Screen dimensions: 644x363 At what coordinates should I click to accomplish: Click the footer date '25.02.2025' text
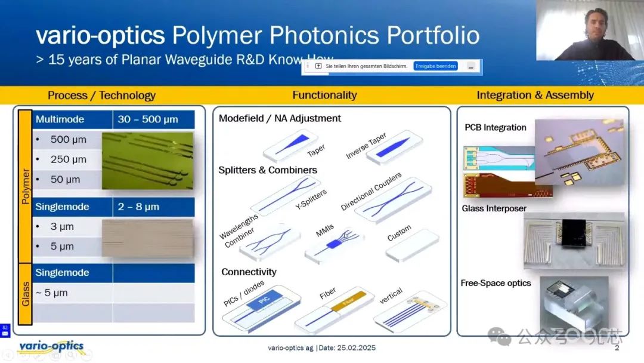point(356,348)
